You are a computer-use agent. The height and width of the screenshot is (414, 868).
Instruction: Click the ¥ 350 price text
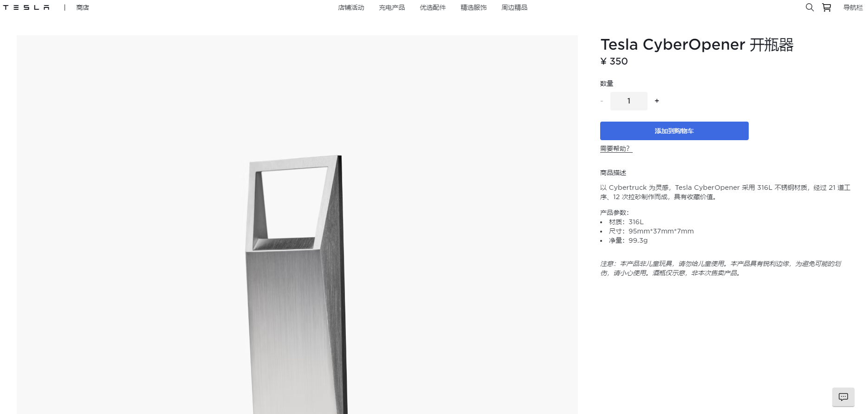(x=614, y=61)
